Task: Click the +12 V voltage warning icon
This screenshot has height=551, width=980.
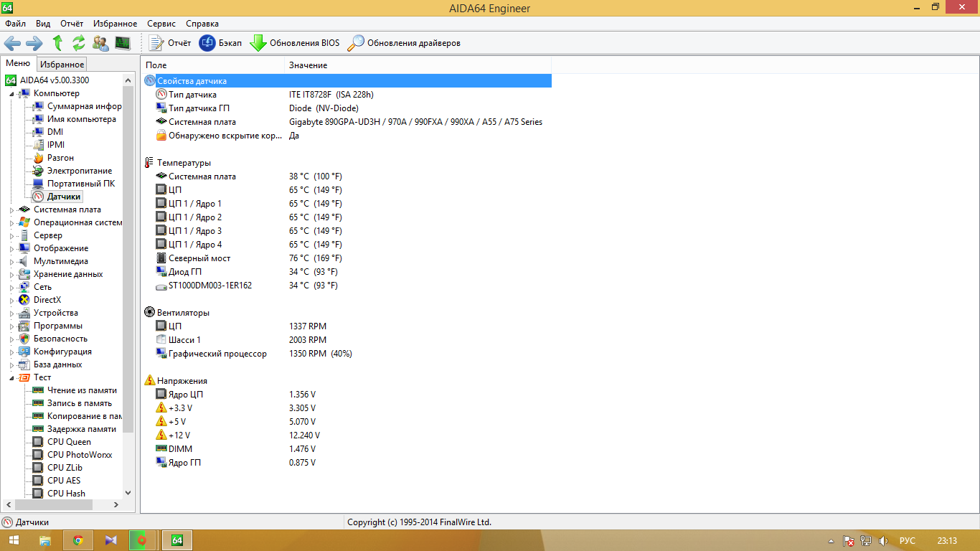Action: pyautogui.click(x=161, y=435)
